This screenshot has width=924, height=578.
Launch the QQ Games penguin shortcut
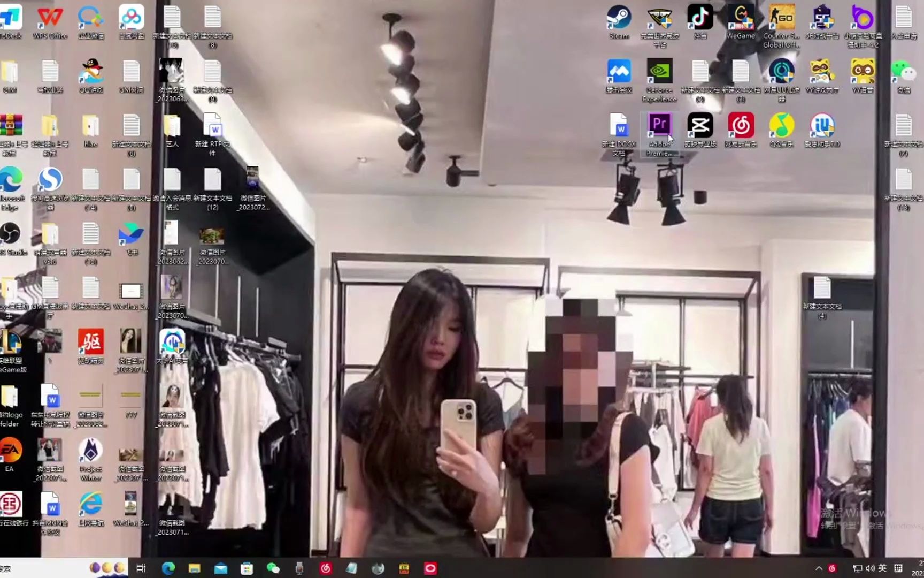90,76
